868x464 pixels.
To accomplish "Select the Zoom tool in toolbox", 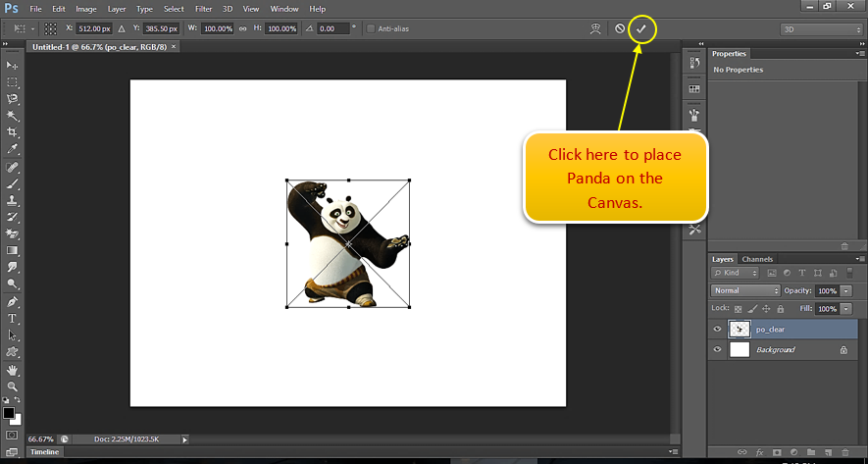I will [12, 387].
